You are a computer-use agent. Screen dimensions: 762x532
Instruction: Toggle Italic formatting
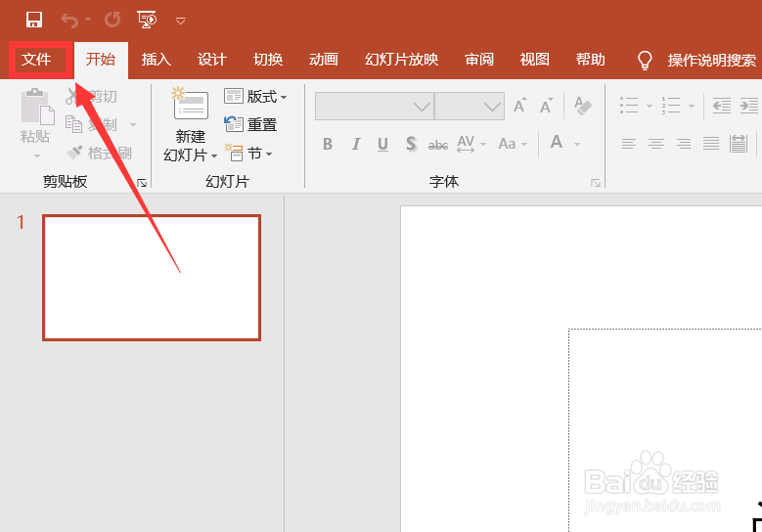point(356,144)
